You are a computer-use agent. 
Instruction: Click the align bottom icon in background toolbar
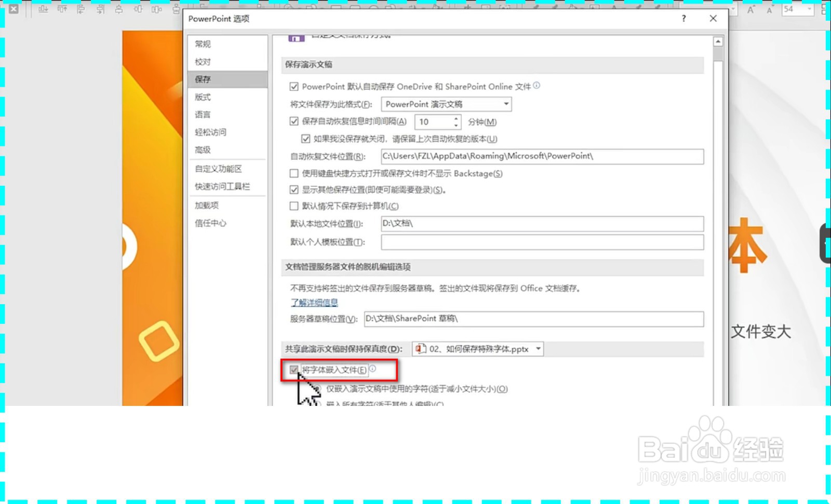(x=43, y=9)
